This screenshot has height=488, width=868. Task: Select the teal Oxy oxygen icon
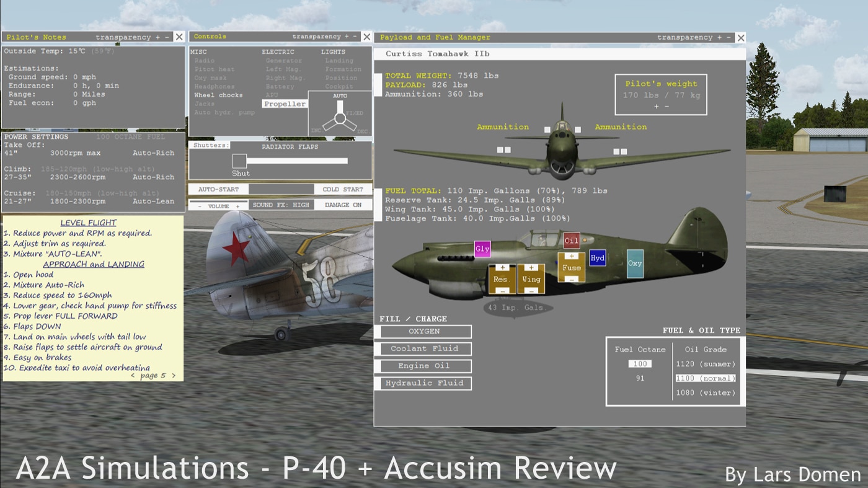point(634,264)
